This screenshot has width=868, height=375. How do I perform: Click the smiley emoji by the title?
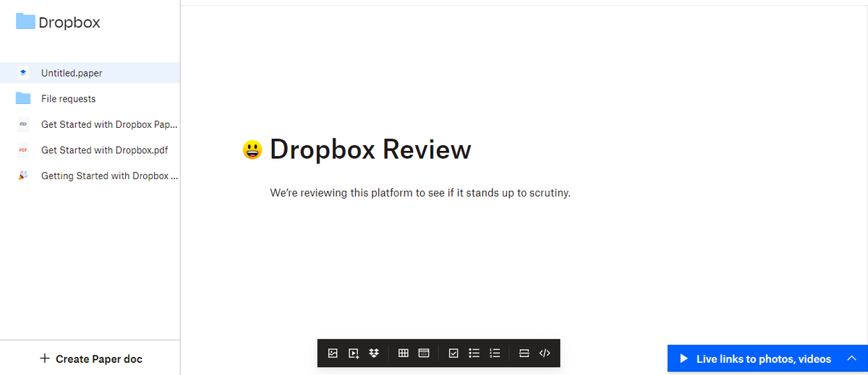click(x=252, y=150)
